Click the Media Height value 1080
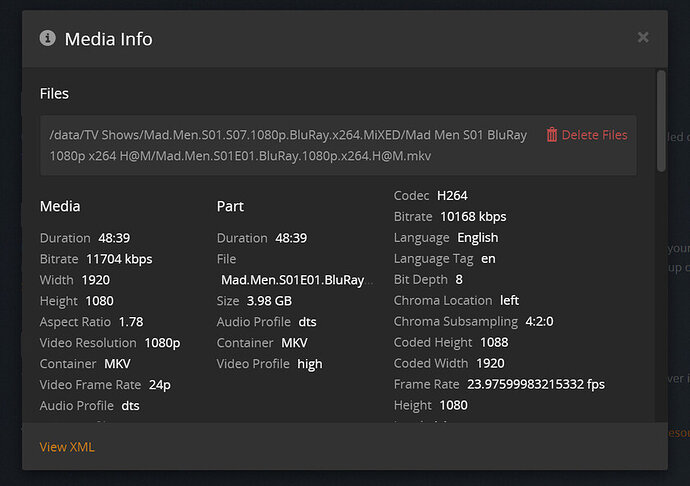The height and width of the screenshot is (486, 690). pos(99,301)
